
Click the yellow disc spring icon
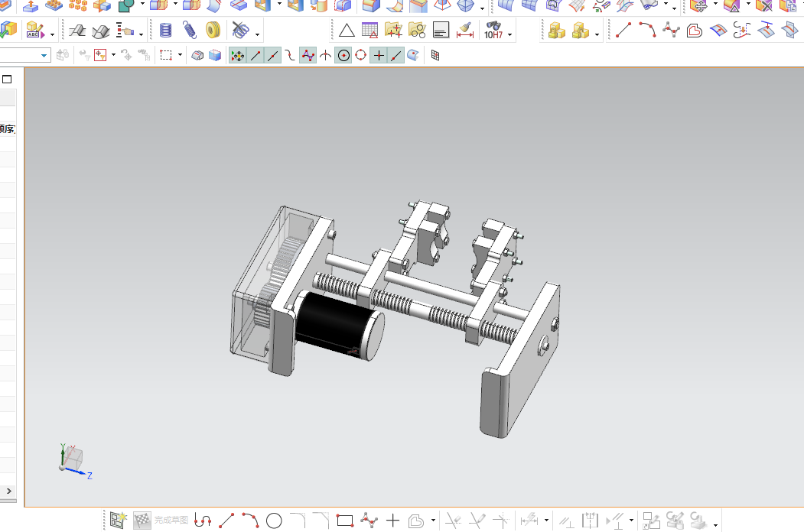coord(212,31)
